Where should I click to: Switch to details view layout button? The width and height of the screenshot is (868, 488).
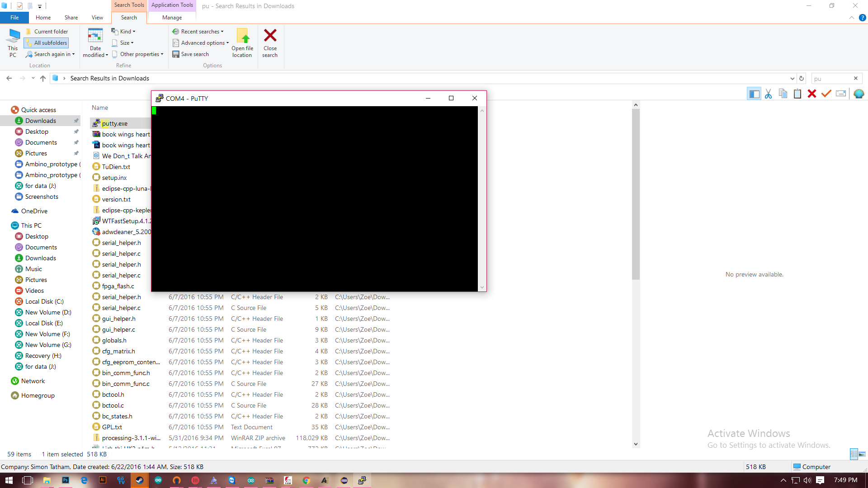[x=854, y=454]
